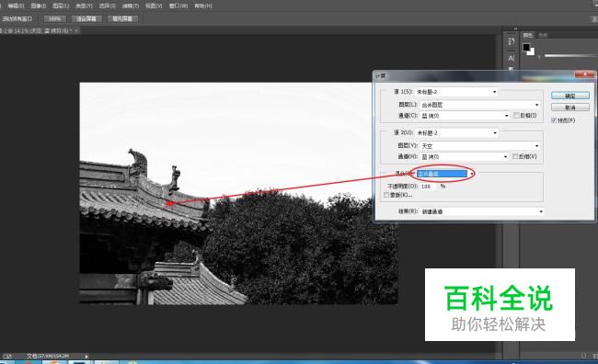Open the 滤镜(T) menu
This screenshot has width=598, height=364.
tap(131, 6)
